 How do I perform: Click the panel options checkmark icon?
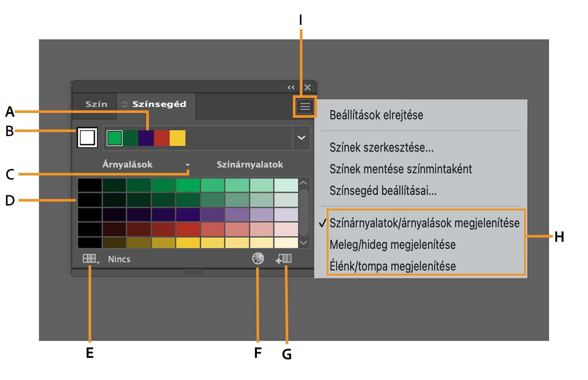322,222
